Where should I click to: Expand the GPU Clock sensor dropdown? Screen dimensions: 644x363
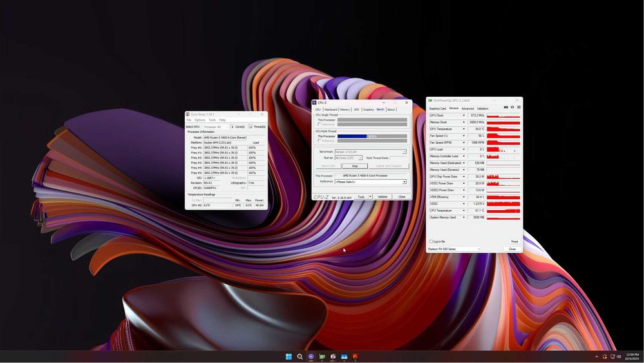(464, 115)
